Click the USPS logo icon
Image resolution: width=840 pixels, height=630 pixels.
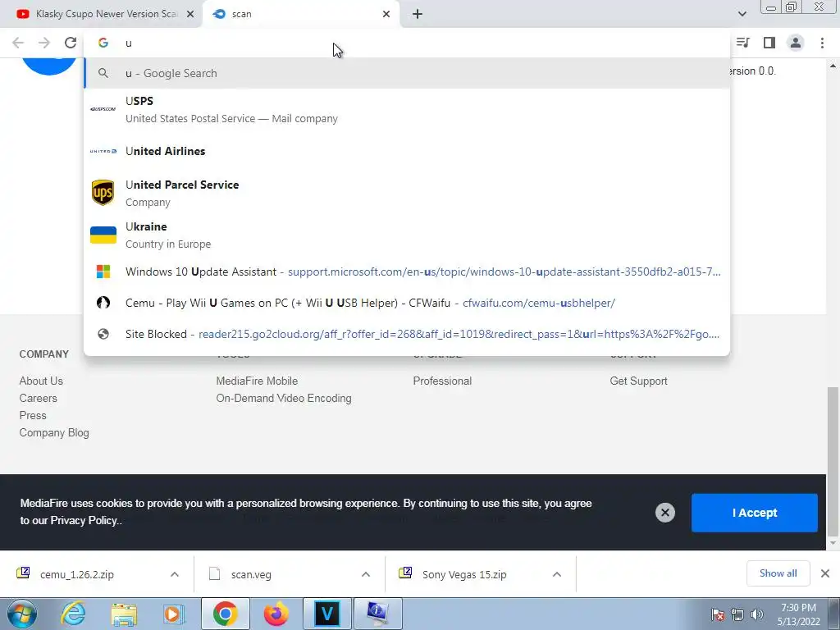(x=103, y=109)
